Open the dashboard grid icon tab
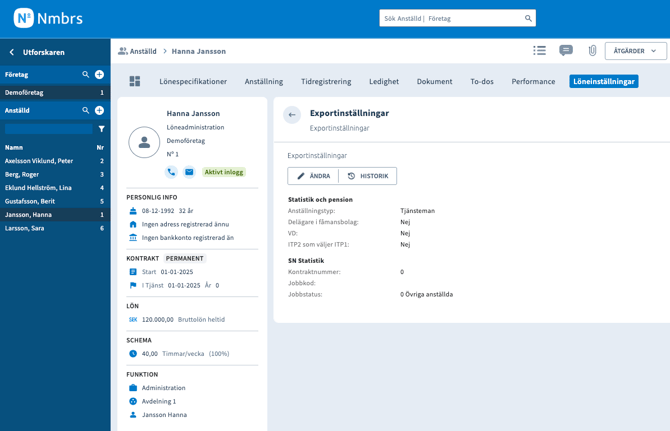 coord(135,82)
